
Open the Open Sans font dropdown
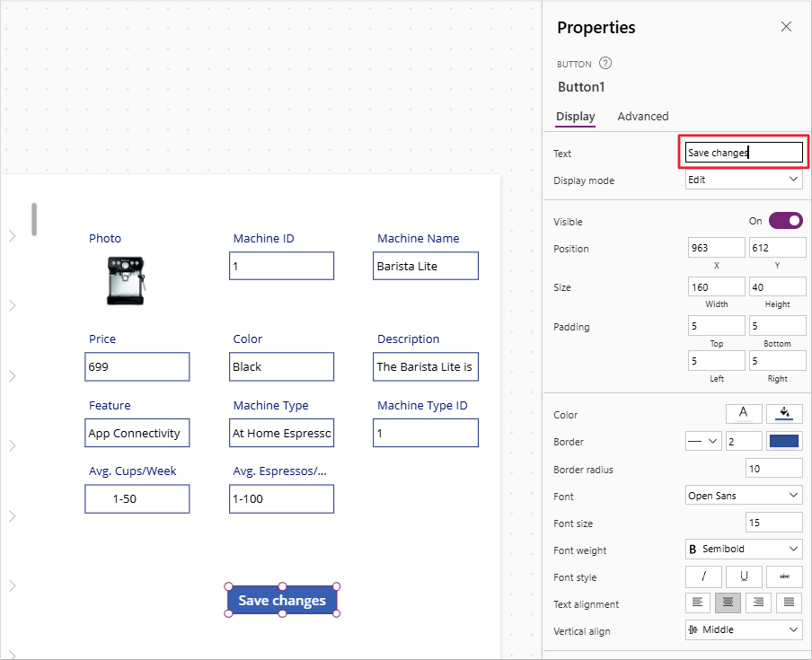(743, 495)
